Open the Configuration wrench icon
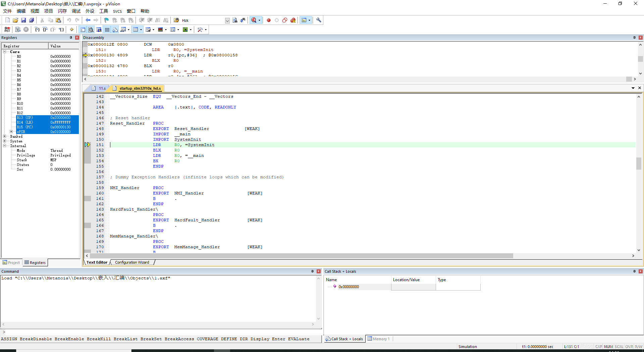 click(x=319, y=20)
